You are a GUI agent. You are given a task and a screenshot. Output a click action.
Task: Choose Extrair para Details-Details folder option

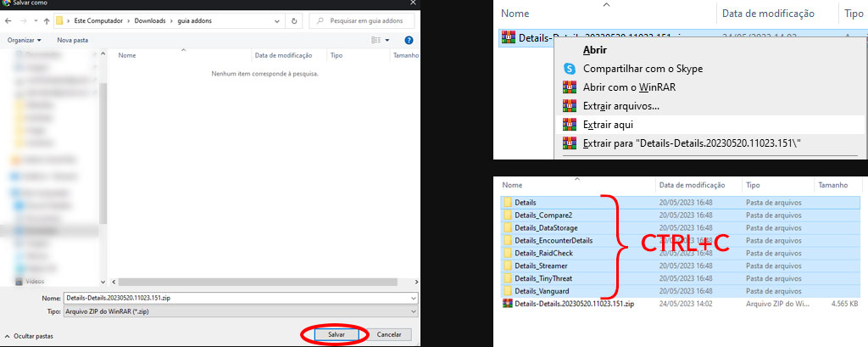tap(692, 143)
